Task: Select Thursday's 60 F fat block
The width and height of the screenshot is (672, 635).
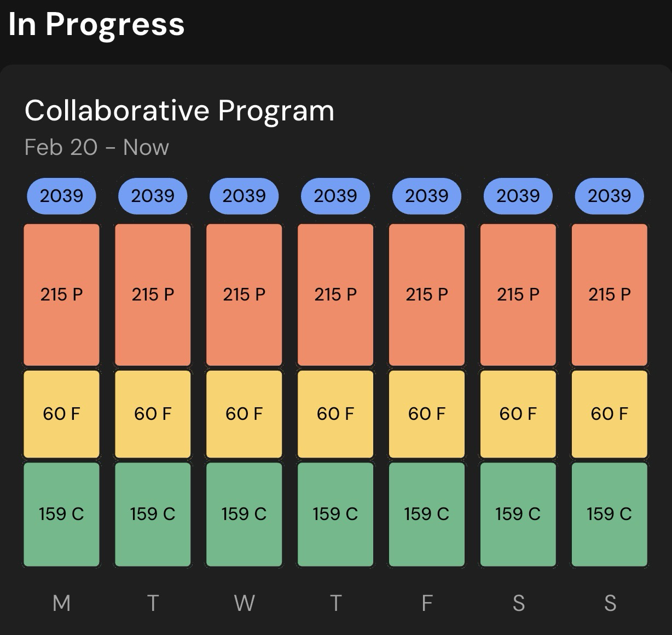Action: pyautogui.click(x=335, y=414)
